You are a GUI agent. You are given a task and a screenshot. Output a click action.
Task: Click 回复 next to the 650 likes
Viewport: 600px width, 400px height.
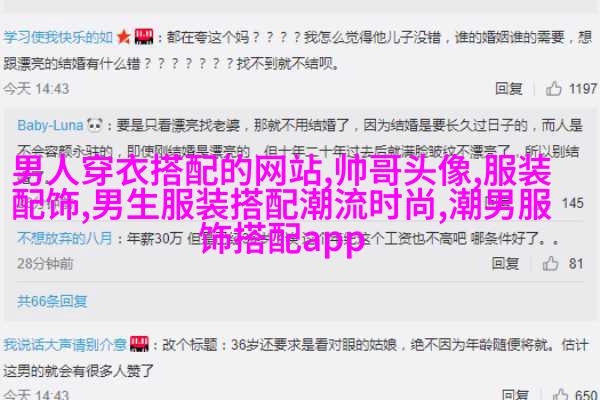(x=515, y=394)
